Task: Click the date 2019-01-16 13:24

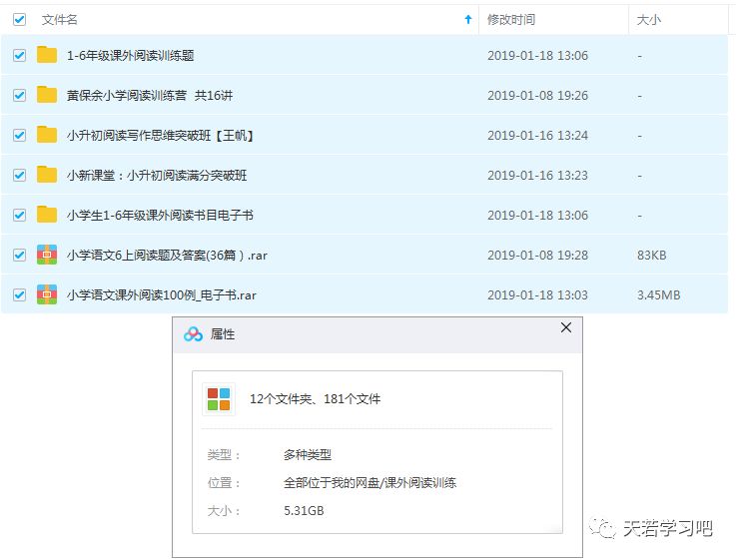Action: [x=537, y=135]
